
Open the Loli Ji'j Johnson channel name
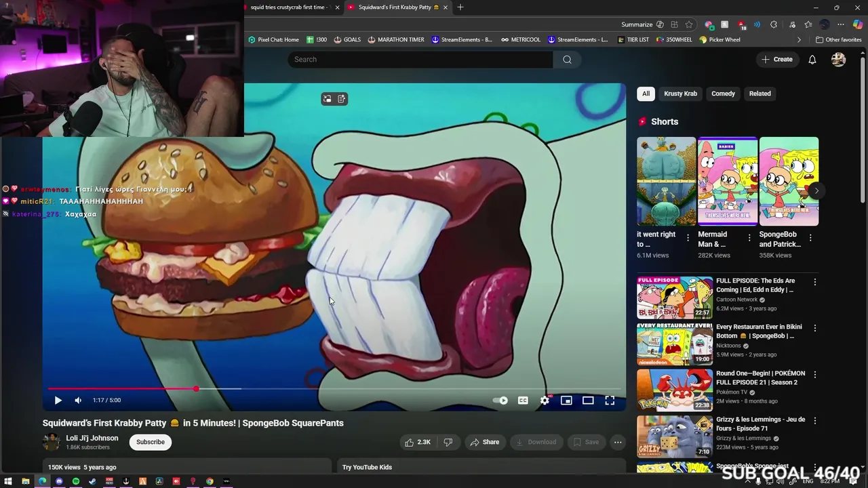click(92, 438)
